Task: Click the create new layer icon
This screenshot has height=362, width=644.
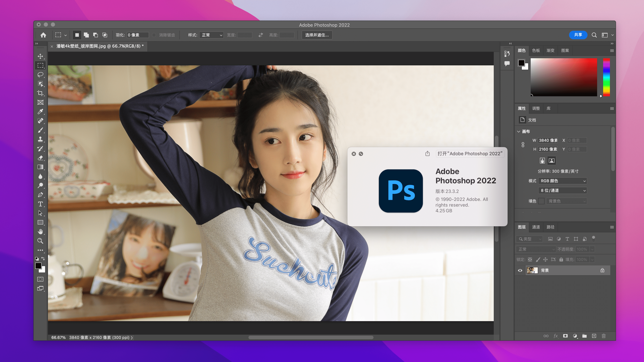Action: 594,336
